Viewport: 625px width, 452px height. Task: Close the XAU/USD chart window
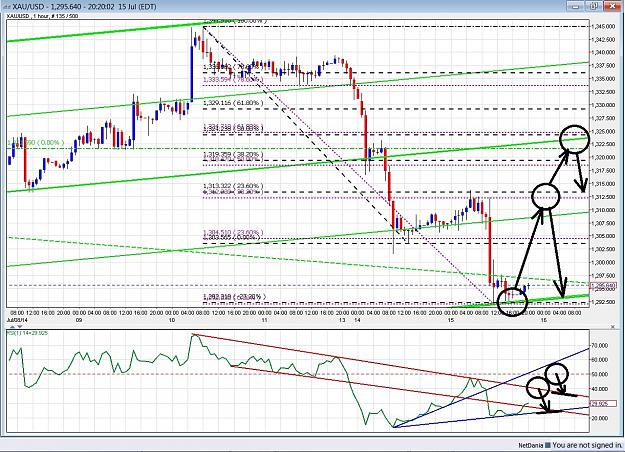[x=613, y=6]
